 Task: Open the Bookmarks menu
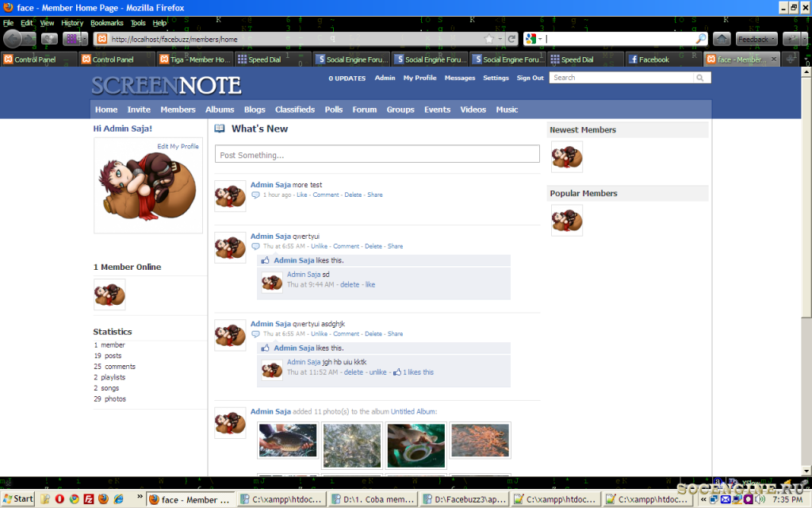(x=107, y=23)
